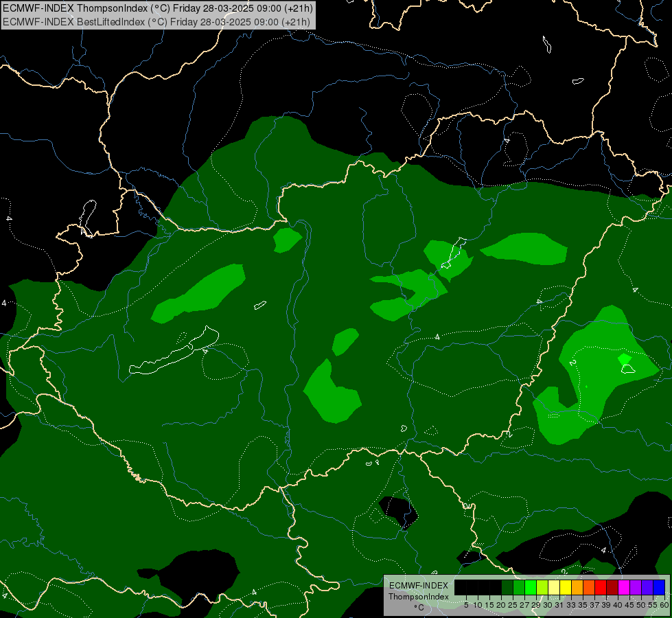The image size is (672, 618).
Task: Click legend tick value 39
Action: click(606, 605)
